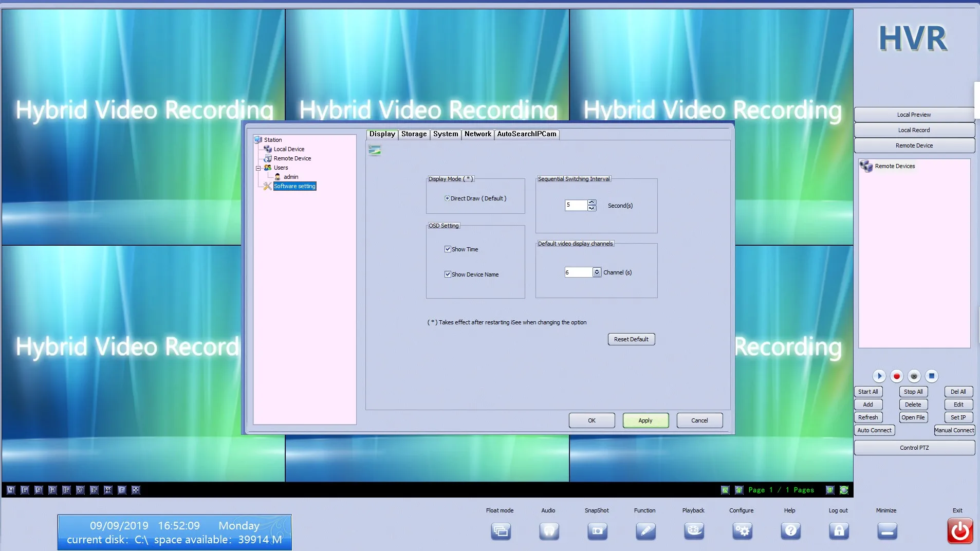Click the green refresh cycle icon
The image size is (980, 551).
tap(844, 490)
